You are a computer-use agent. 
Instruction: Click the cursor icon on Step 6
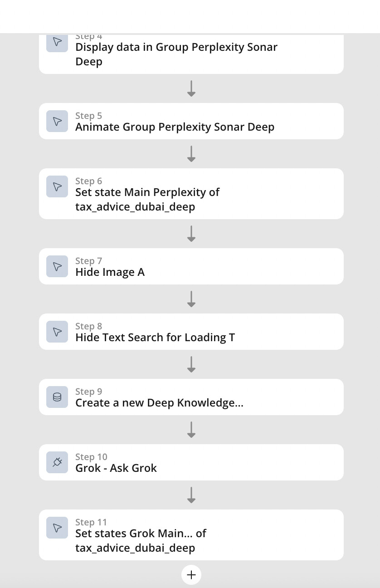(57, 186)
